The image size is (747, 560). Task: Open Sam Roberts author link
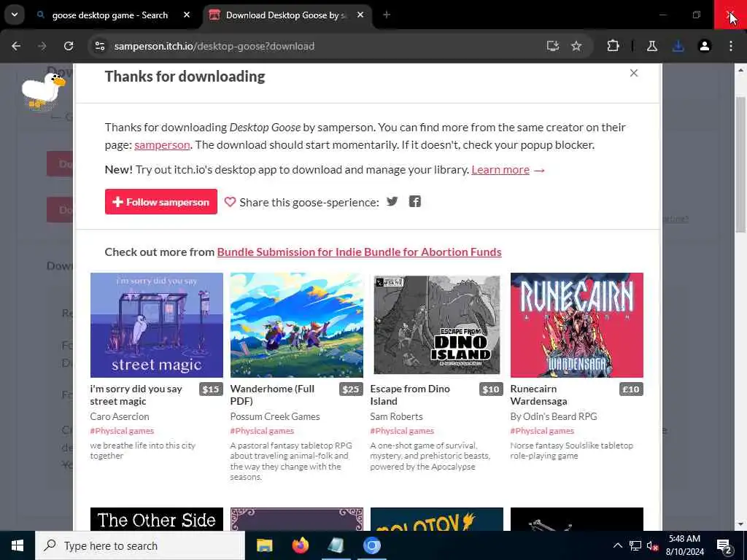point(396,416)
